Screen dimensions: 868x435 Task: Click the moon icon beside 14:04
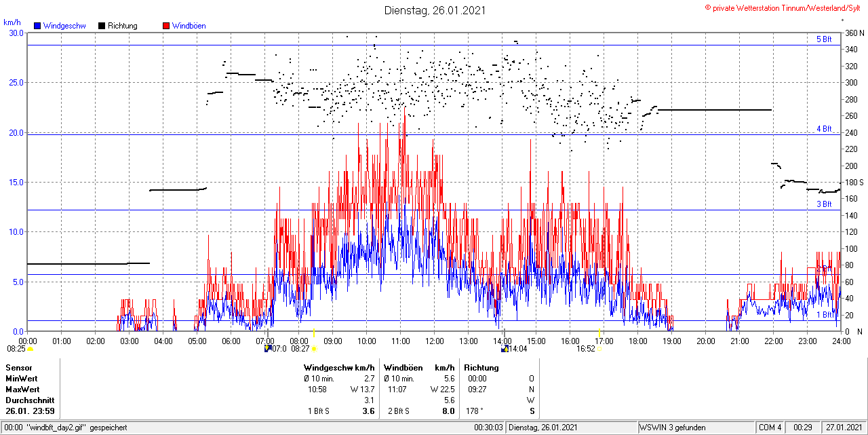[x=505, y=348]
